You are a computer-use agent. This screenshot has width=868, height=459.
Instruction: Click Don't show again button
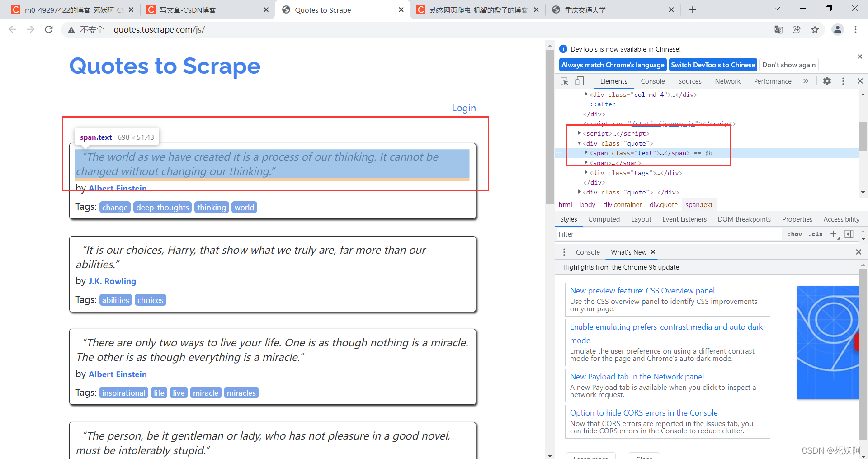pyautogui.click(x=789, y=65)
